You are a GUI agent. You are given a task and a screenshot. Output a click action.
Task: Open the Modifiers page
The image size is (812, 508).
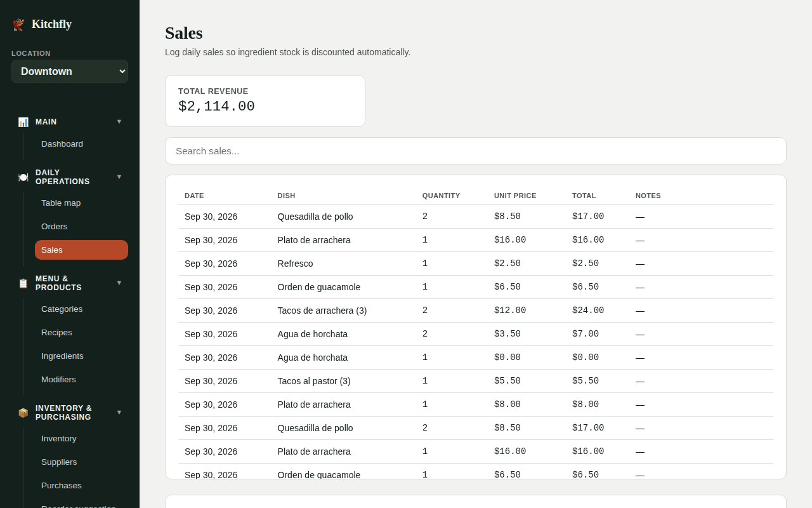point(81,380)
